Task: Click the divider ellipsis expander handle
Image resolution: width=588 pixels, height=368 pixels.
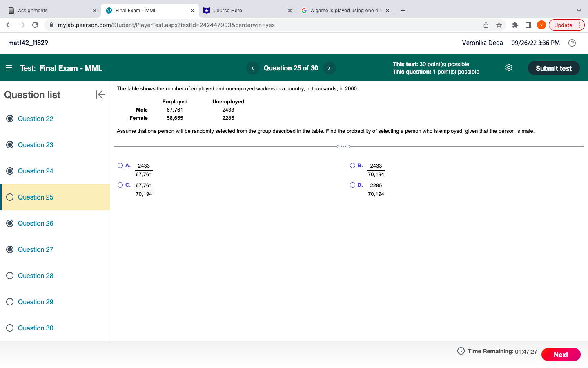Action: click(x=343, y=146)
